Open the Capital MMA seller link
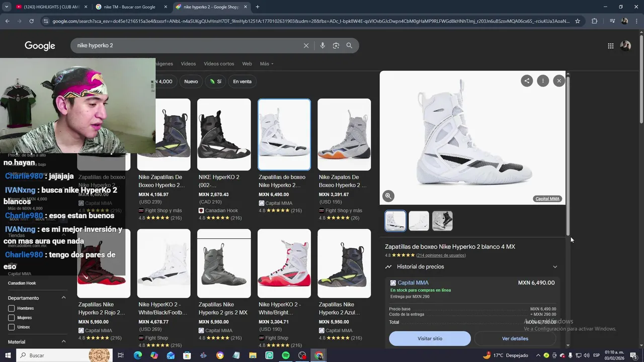 (x=413, y=283)
